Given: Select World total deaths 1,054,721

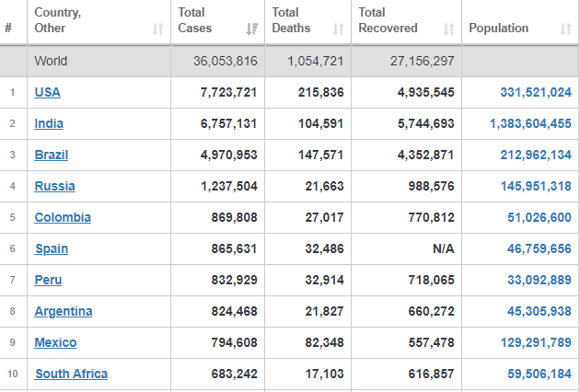Looking at the screenshot, I should (316, 61).
